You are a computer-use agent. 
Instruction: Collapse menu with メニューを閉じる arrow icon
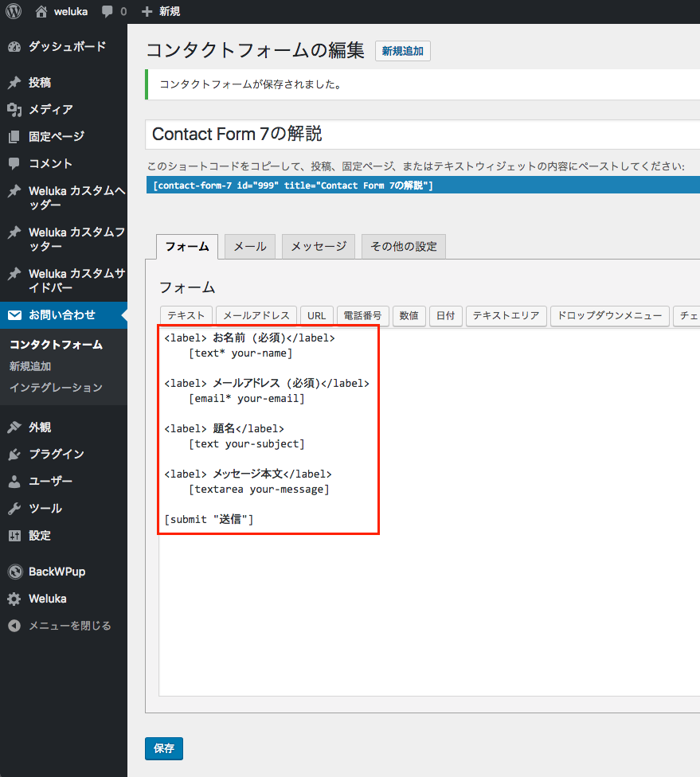pos(14,626)
